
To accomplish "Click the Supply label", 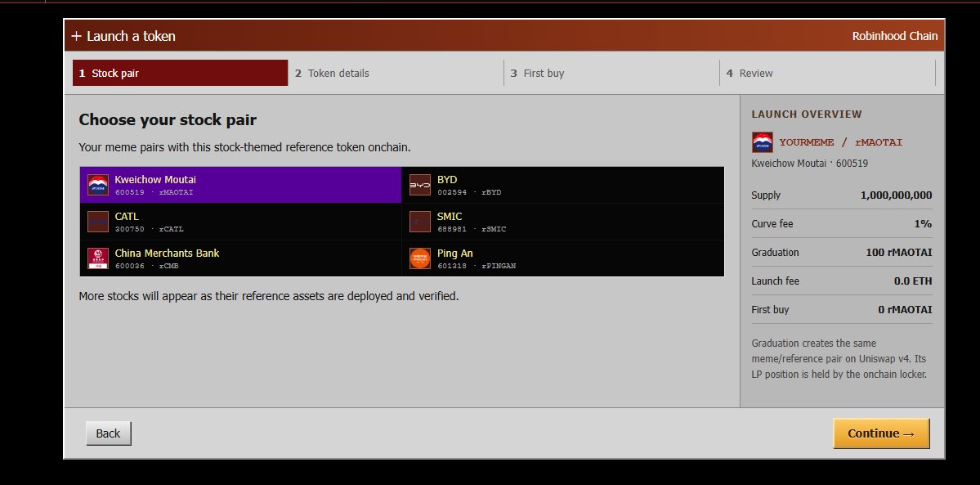I will [766, 195].
